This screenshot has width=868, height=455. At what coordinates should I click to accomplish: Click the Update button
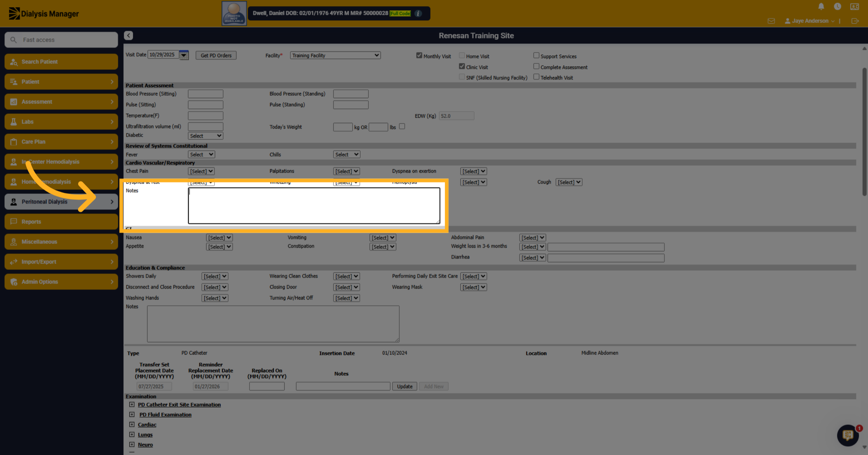point(405,386)
